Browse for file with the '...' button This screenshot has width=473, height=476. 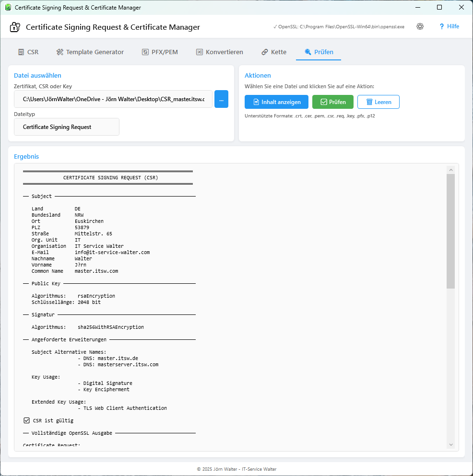coord(221,99)
